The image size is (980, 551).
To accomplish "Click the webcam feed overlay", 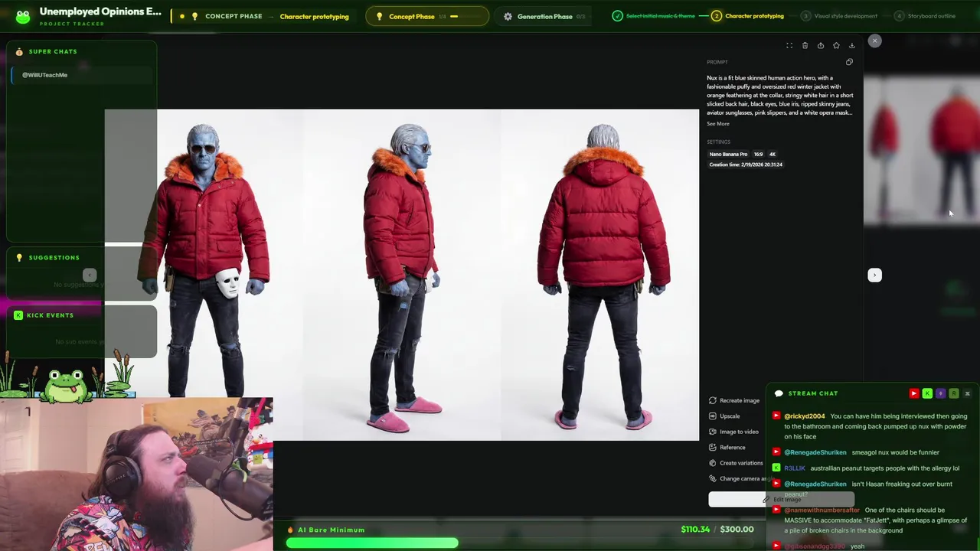I will coord(136,474).
